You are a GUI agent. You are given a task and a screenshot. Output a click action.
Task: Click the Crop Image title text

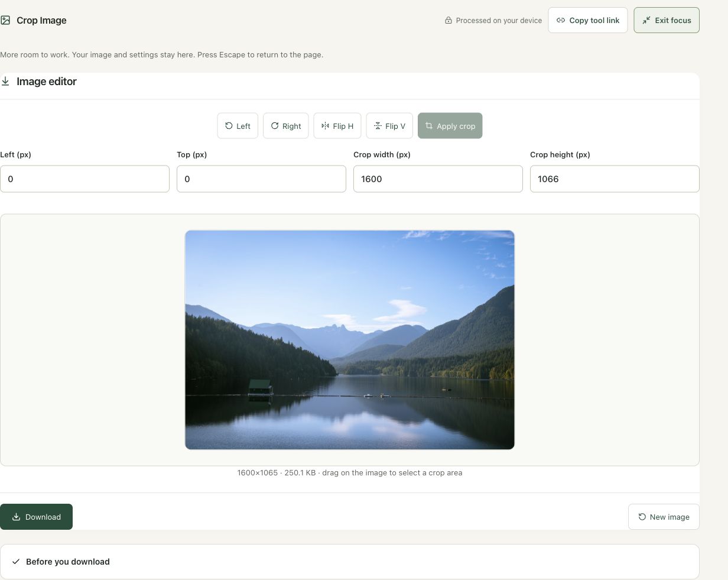pos(41,20)
